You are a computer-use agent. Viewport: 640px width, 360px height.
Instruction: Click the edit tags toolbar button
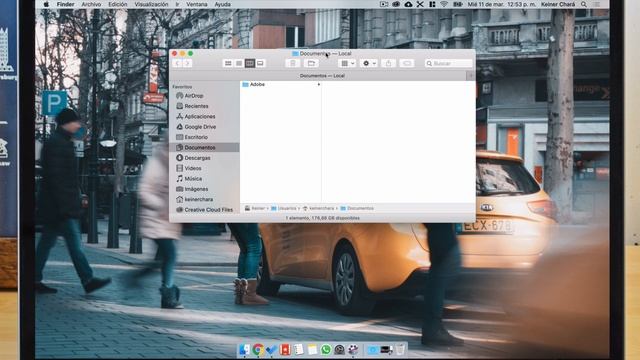[x=407, y=63]
